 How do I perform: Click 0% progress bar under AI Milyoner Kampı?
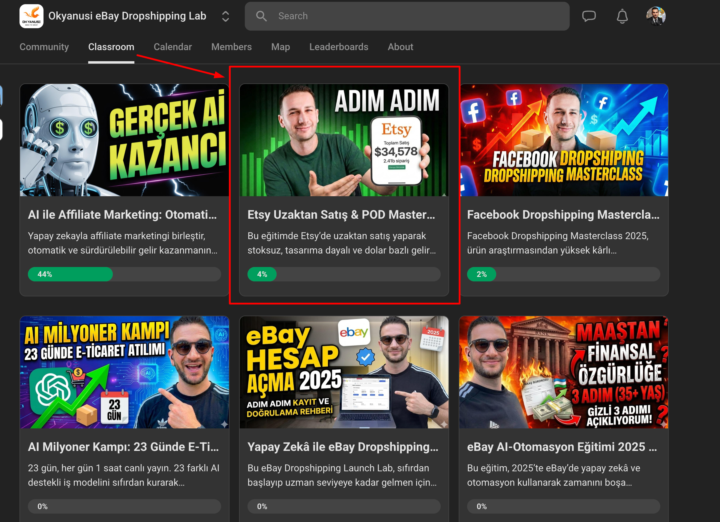pos(124,506)
